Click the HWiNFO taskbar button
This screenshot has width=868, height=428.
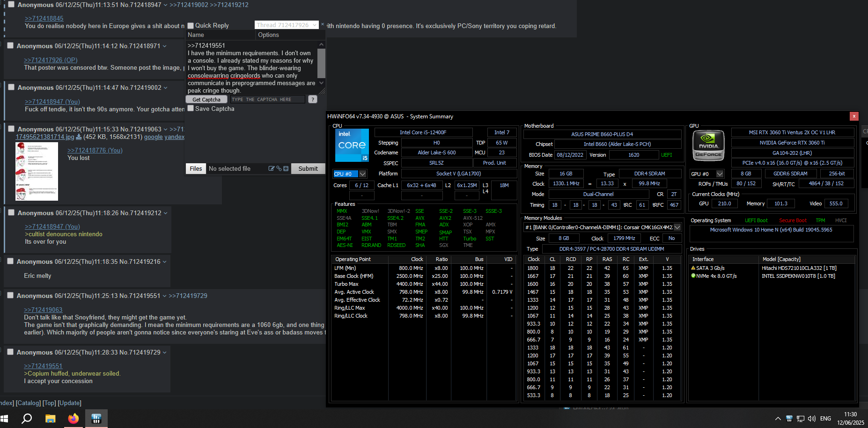click(x=96, y=419)
